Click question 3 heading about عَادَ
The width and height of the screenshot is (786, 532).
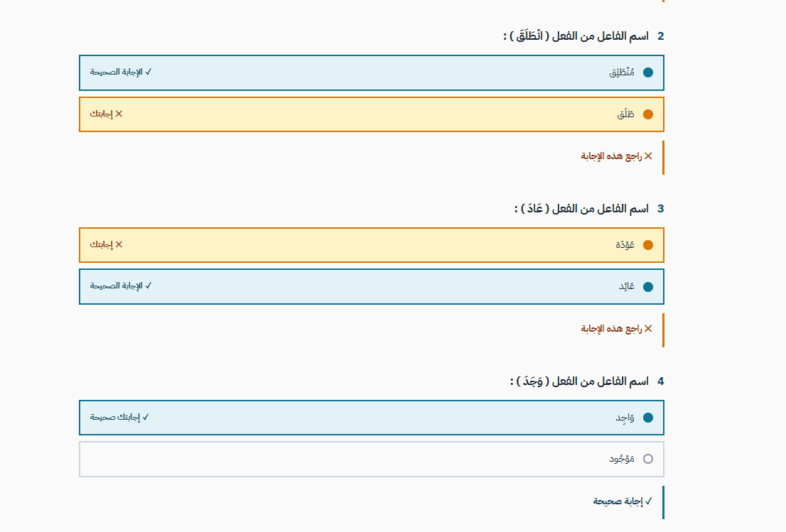point(589,208)
